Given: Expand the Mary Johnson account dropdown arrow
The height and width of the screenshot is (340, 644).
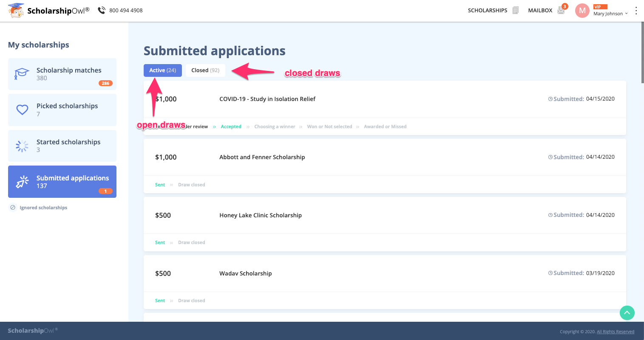Looking at the screenshot, I should click(x=626, y=14).
